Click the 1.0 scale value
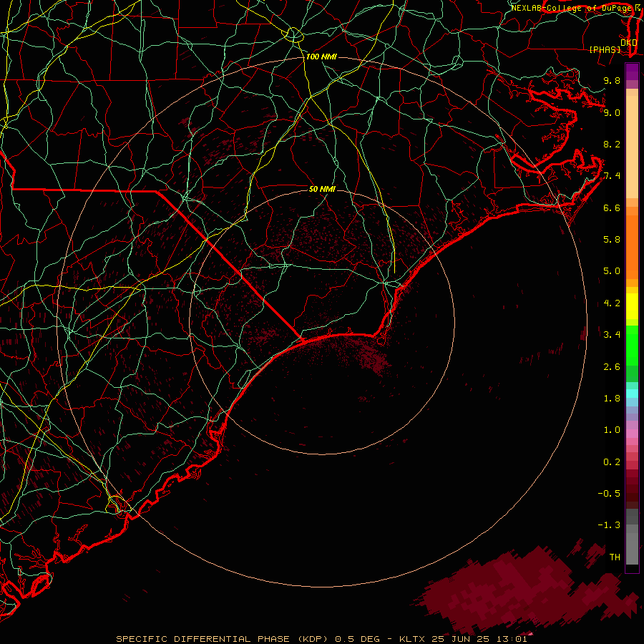644x644 pixels. (x=612, y=430)
